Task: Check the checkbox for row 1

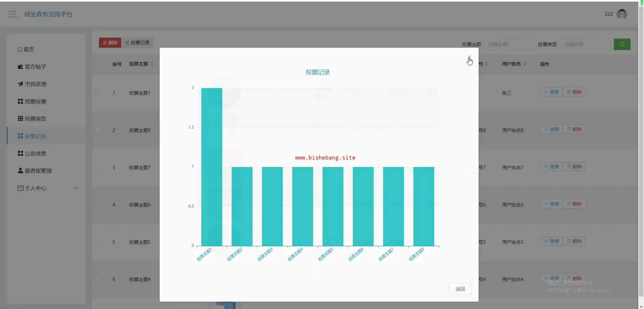Action: [x=98, y=93]
